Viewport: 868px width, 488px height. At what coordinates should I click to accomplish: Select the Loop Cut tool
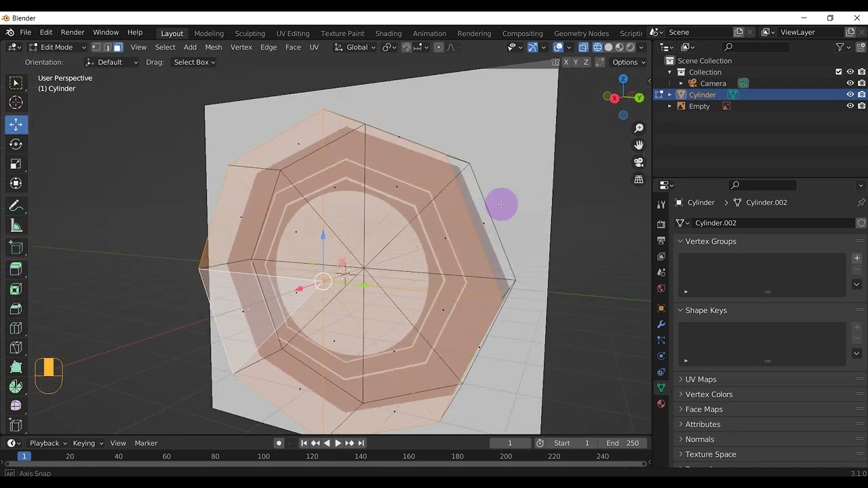click(16, 329)
